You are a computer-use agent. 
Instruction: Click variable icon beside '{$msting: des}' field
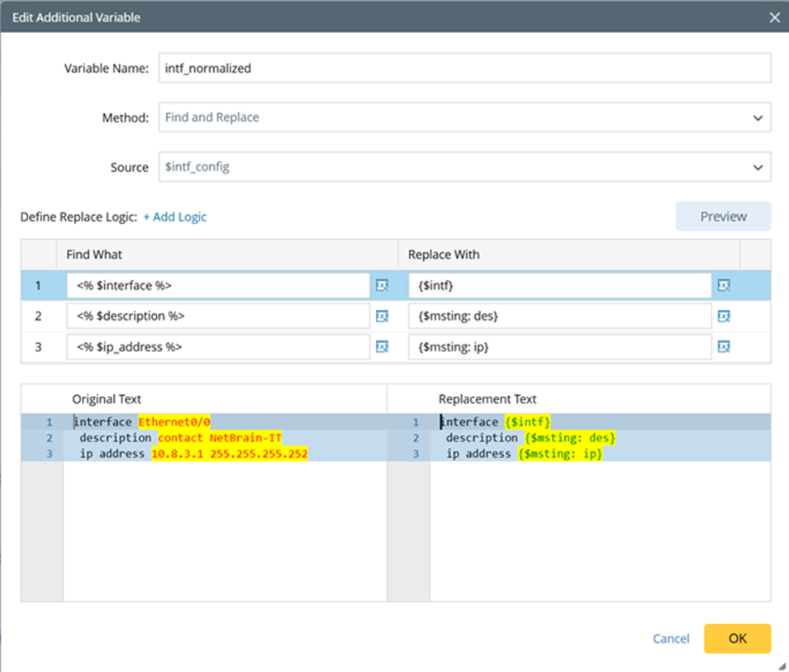click(724, 316)
